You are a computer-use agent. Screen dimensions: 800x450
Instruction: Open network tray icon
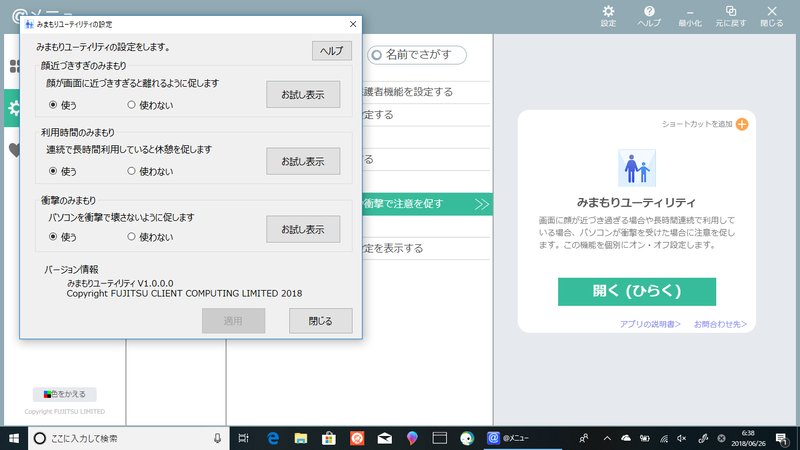[x=663, y=438]
